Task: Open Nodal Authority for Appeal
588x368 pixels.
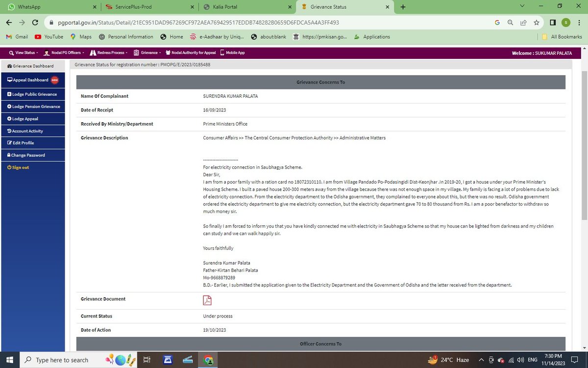Action: (191, 53)
